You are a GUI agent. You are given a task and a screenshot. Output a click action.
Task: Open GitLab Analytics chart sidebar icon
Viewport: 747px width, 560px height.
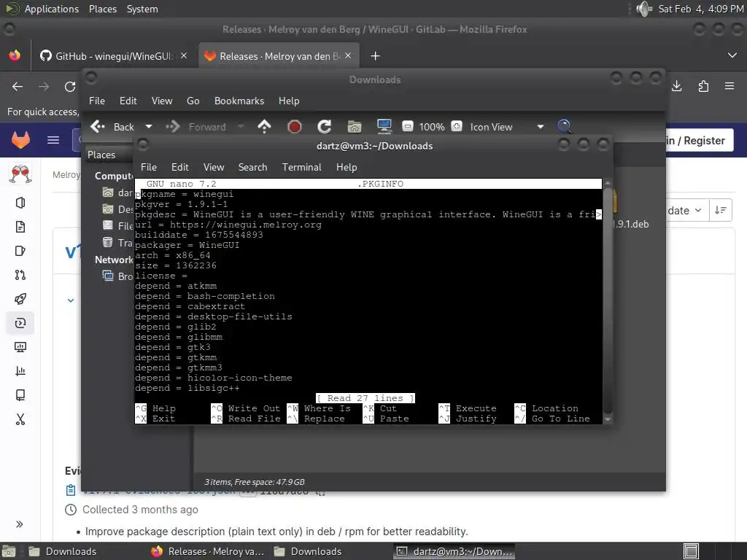click(20, 371)
